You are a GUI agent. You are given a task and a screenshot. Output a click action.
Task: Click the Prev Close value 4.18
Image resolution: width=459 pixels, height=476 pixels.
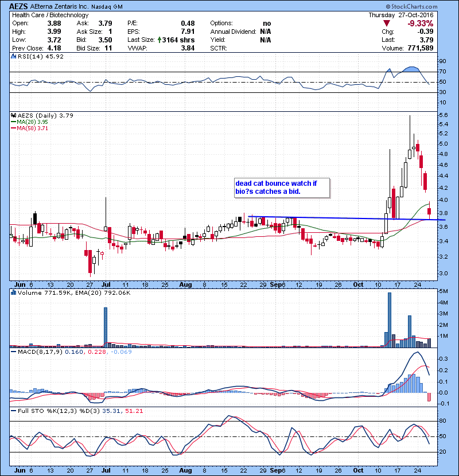pos(54,48)
